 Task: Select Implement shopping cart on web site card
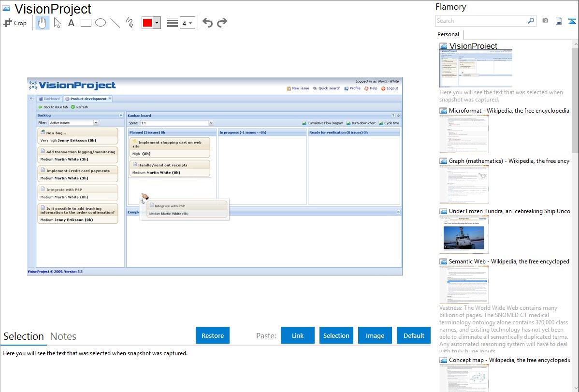(170, 147)
